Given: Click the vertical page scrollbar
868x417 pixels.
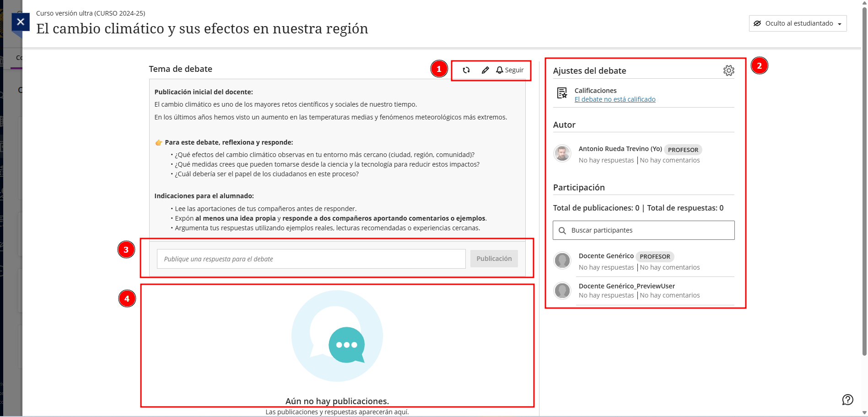Looking at the screenshot, I should point(864,183).
